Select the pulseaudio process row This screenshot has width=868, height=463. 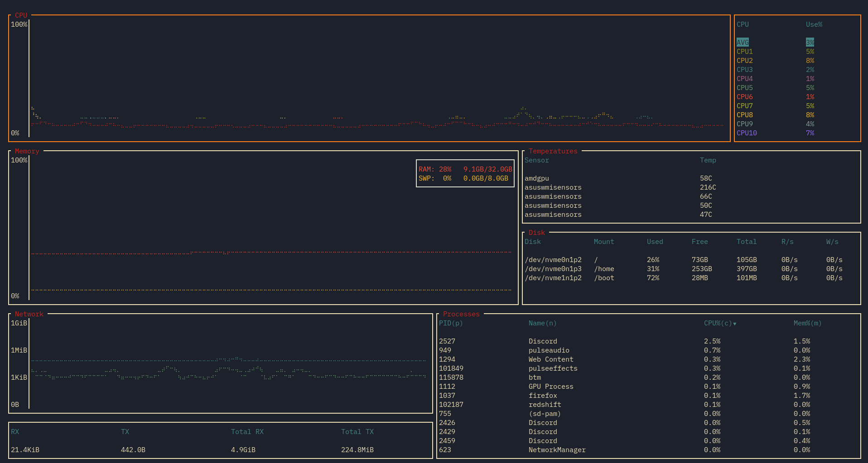pyautogui.click(x=648, y=350)
